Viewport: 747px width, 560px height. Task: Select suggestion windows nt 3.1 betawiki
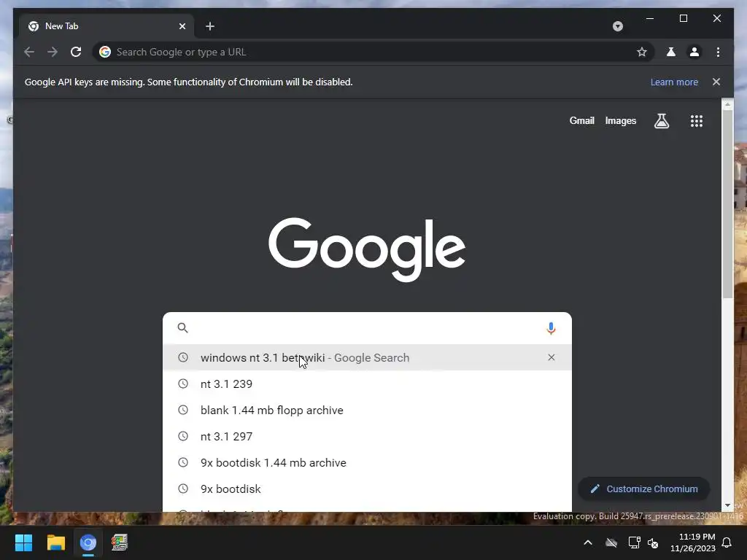coord(367,357)
